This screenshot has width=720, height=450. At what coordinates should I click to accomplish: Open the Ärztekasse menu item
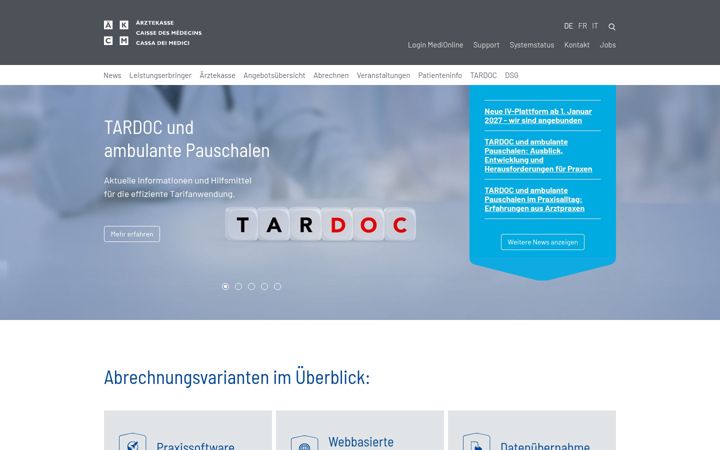pyautogui.click(x=217, y=75)
